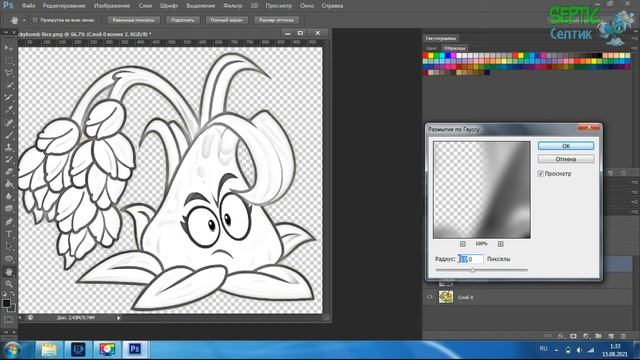This screenshot has height=360, width=640.
Task: Select the Pen tool
Action: pyautogui.click(x=9, y=222)
